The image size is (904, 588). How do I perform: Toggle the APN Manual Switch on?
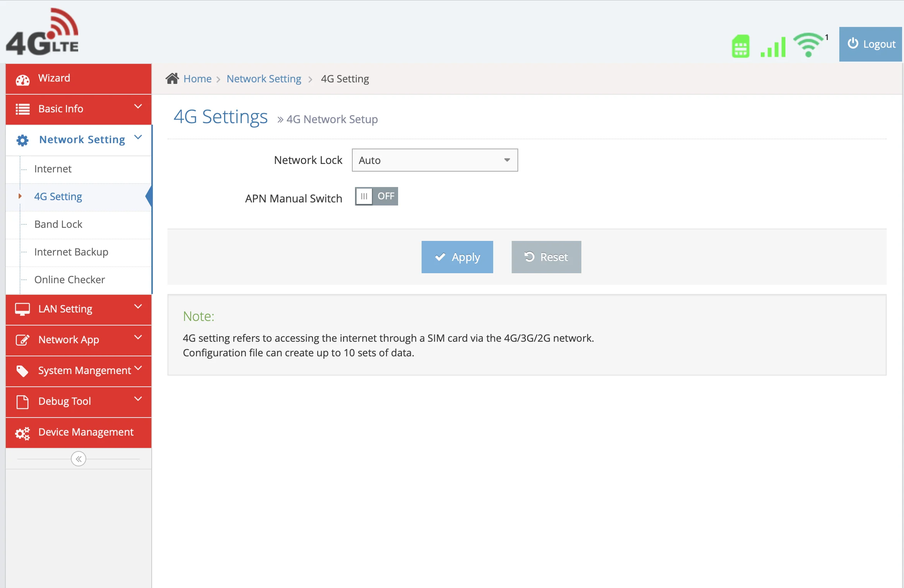(376, 196)
